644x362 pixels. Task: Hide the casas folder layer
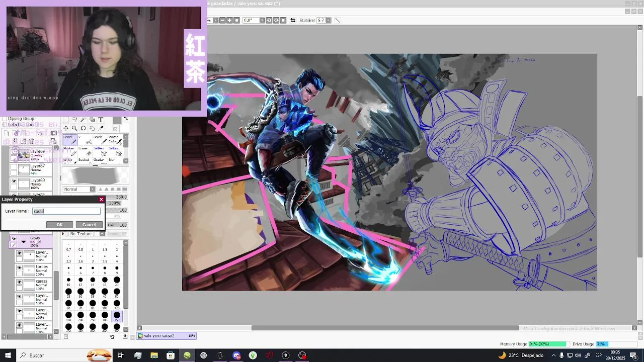click(14, 238)
